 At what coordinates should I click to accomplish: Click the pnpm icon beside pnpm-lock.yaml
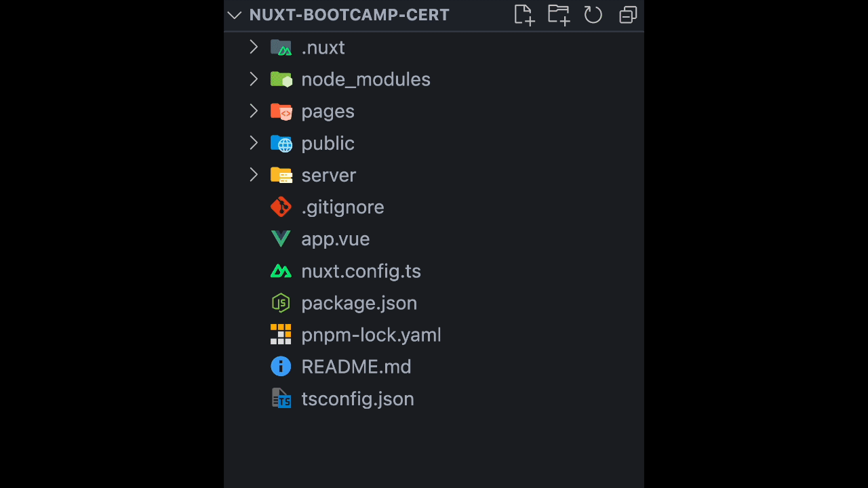click(x=281, y=335)
